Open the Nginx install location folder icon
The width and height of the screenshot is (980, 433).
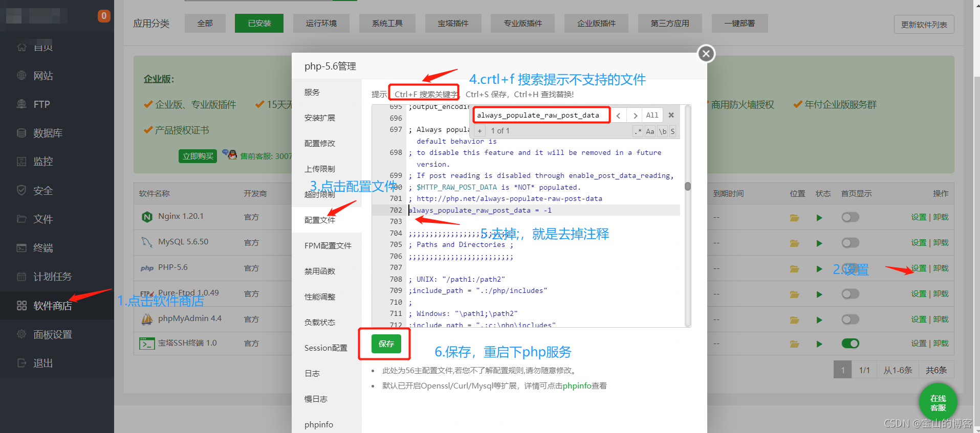pos(794,218)
